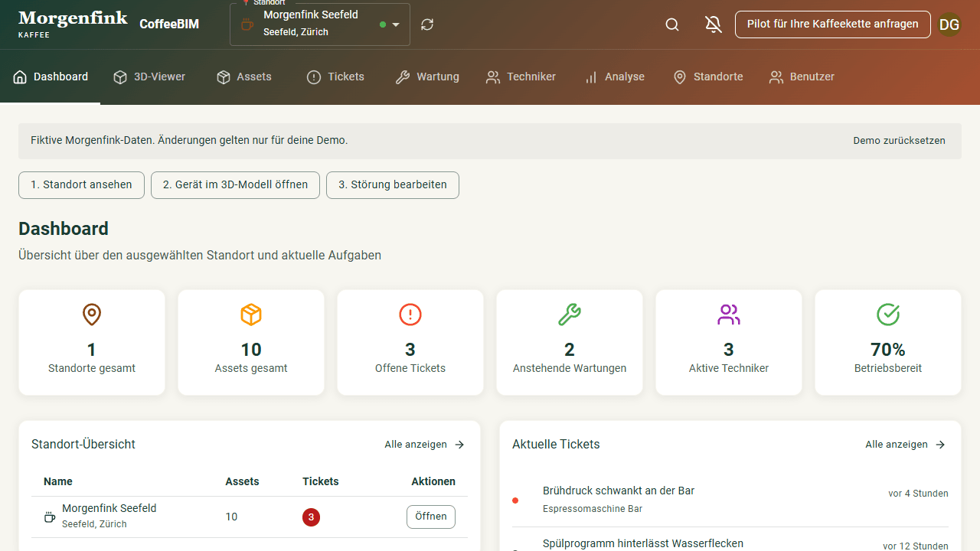Click the Standort-Übersicht heading
The height and width of the screenshot is (551, 980).
83,445
